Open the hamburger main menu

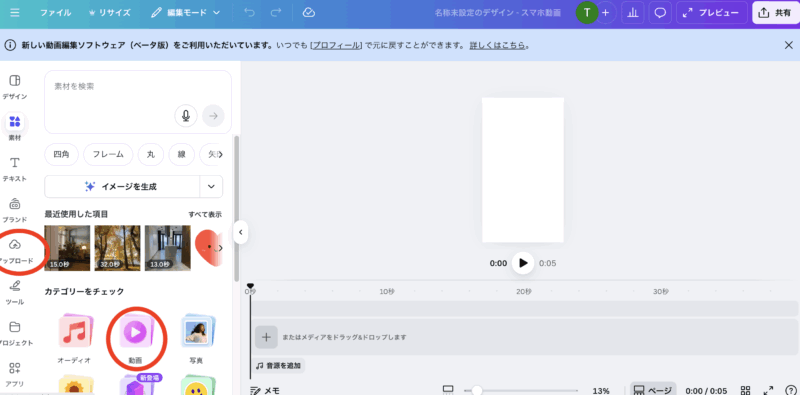(x=15, y=13)
